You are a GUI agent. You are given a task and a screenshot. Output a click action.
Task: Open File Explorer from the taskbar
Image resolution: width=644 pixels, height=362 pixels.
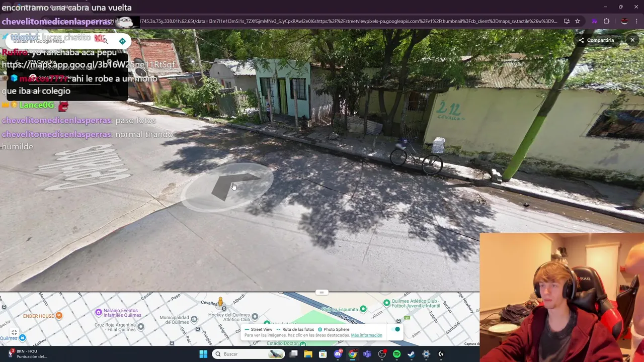(x=308, y=354)
